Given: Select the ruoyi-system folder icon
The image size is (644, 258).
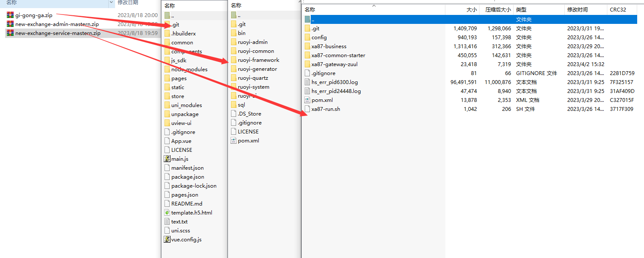Looking at the screenshot, I should (x=234, y=87).
